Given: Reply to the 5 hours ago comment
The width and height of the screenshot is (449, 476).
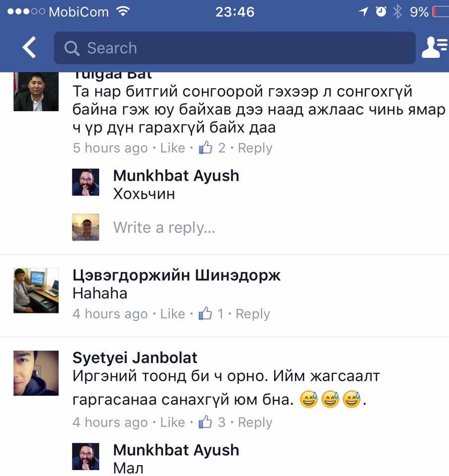Looking at the screenshot, I should pos(255,148).
